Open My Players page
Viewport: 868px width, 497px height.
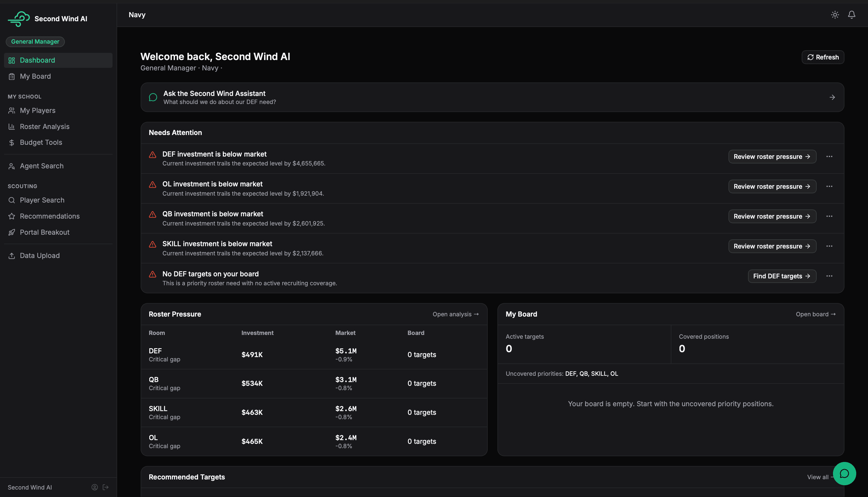coord(58,111)
